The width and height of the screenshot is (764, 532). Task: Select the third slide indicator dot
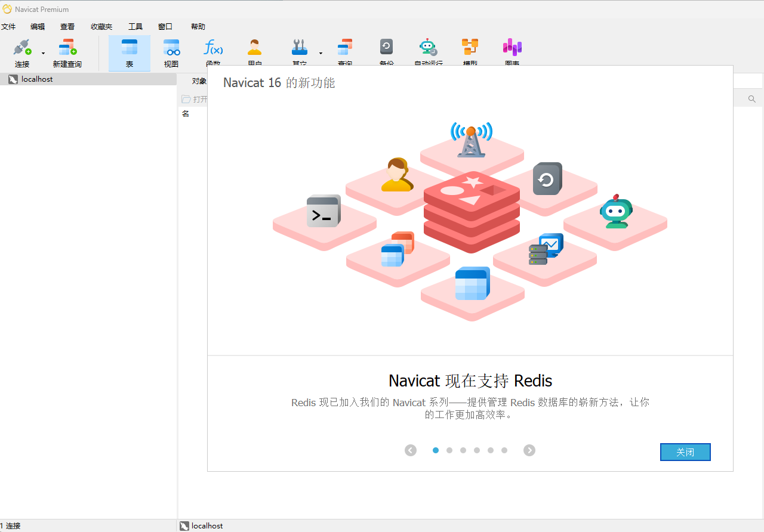pos(463,450)
